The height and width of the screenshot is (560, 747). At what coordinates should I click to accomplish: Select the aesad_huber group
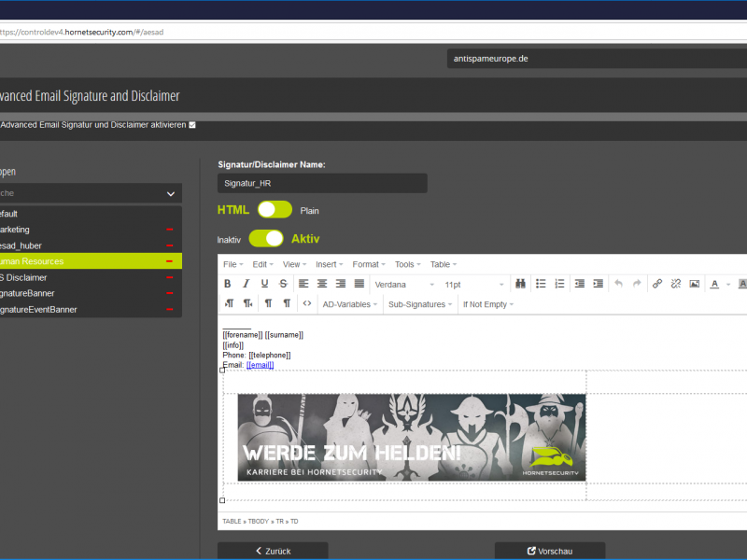(x=90, y=245)
